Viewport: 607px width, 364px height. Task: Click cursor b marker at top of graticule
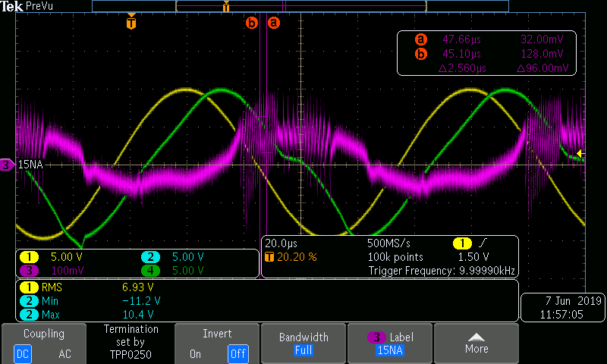coord(252,23)
